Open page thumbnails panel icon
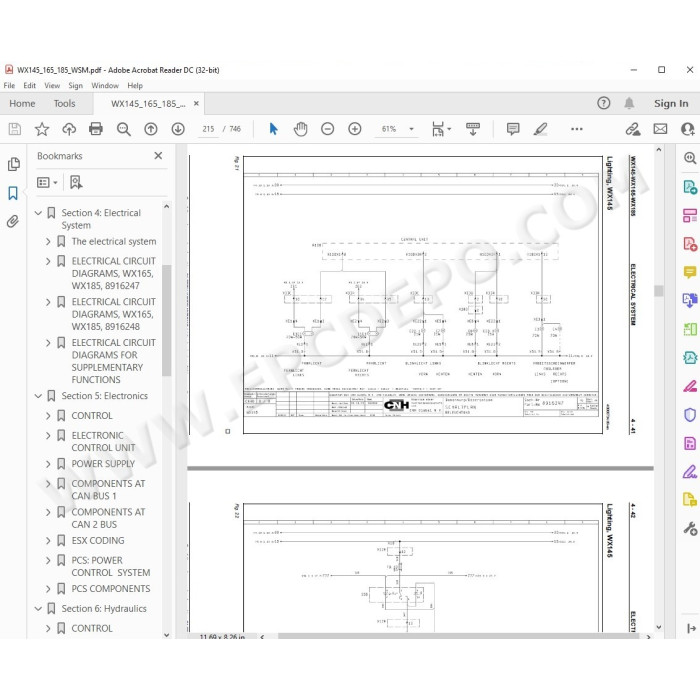The height and width of the screenshot is (700, 700). tap(14, 164)
